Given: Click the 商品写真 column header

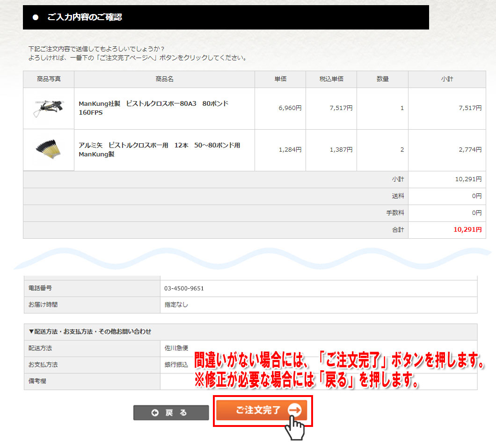Looking at the screenshot, I should point(49,79).
